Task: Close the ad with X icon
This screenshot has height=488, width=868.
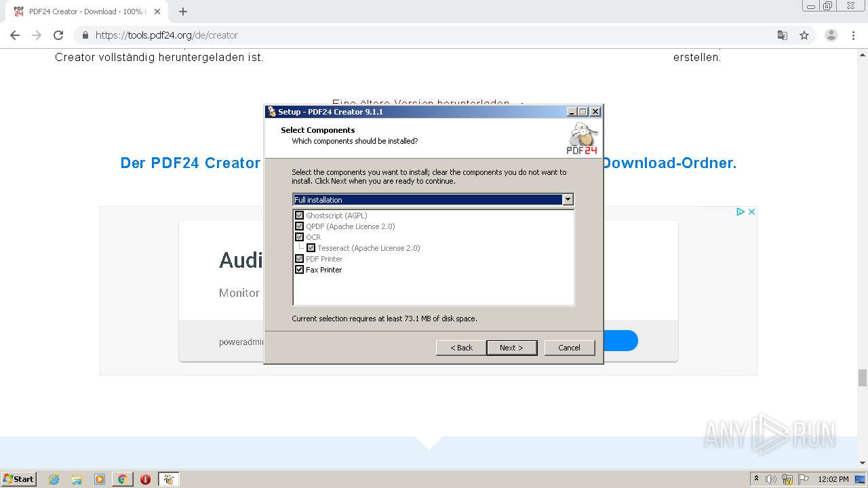Action: click(751, 212)
